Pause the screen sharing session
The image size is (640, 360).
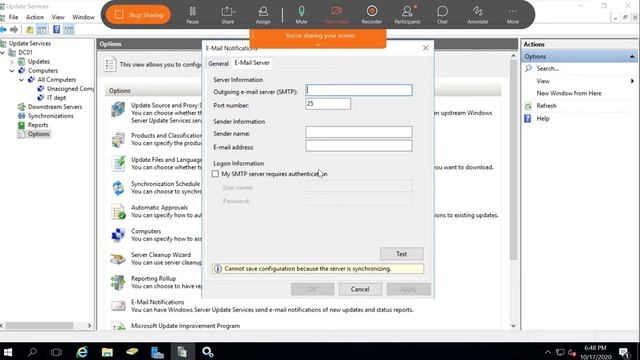point(192,15)
